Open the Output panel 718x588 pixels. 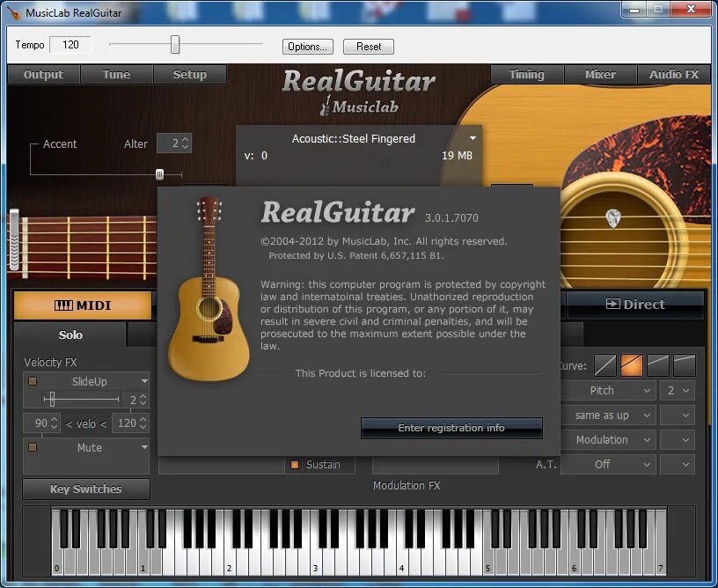tap(43, 74)
